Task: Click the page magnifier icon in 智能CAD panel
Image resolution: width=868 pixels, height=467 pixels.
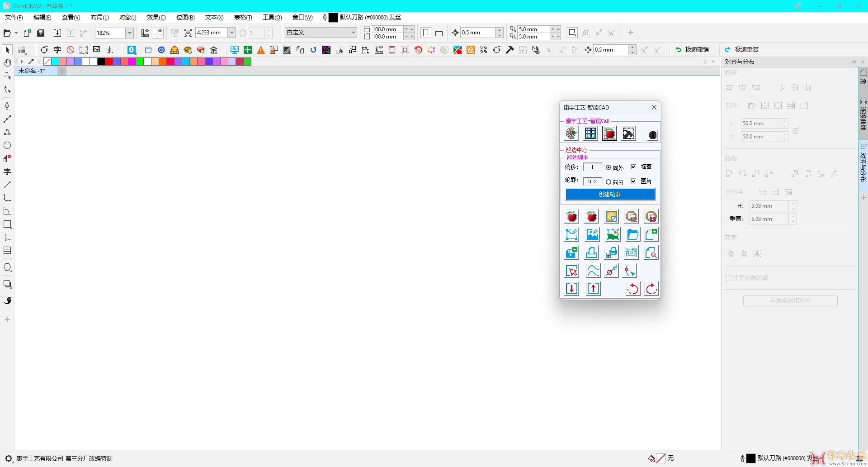Action: pyautogui.click(x=651, y=253)
